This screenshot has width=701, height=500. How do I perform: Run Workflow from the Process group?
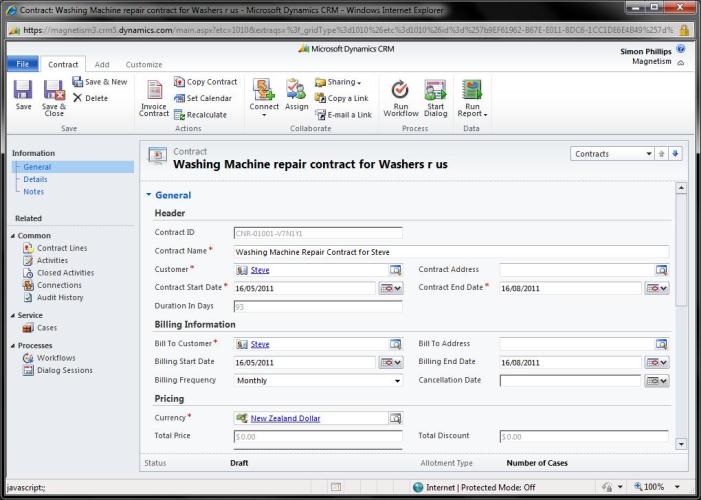[401, 91]
